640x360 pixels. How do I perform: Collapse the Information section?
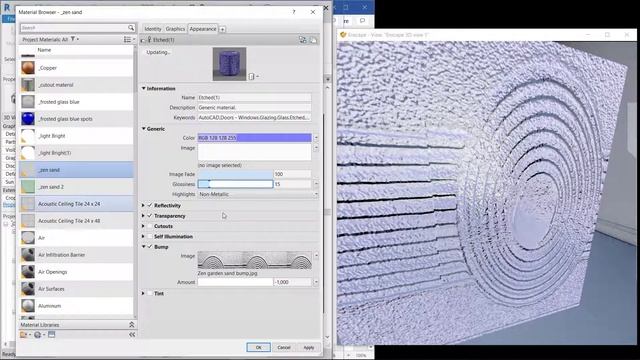tap(144, 88)
